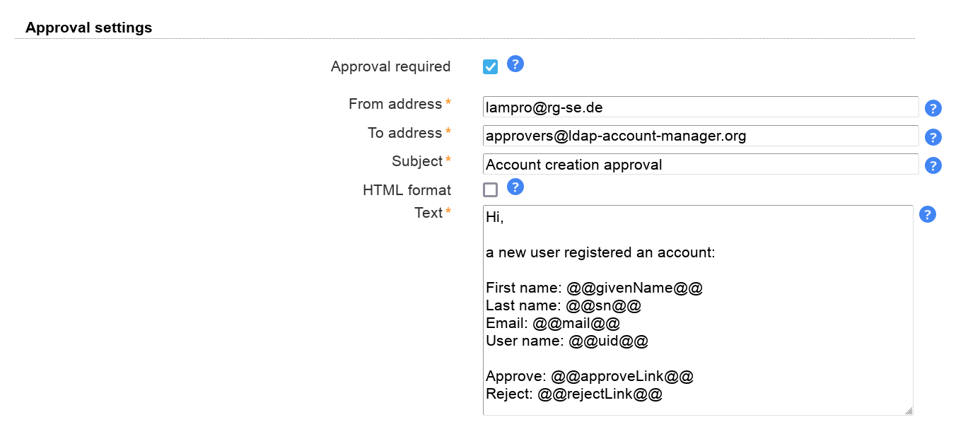980x439 pixels.
Task: Click the "Approval settings" section heading
Action: (x=88, y=28)
